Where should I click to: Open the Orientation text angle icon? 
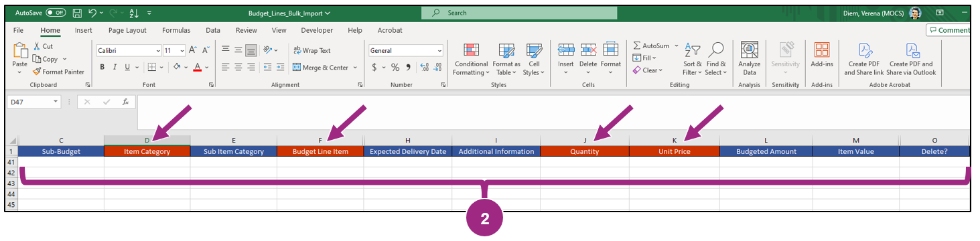pyautogui.click(x=267, y=50)
